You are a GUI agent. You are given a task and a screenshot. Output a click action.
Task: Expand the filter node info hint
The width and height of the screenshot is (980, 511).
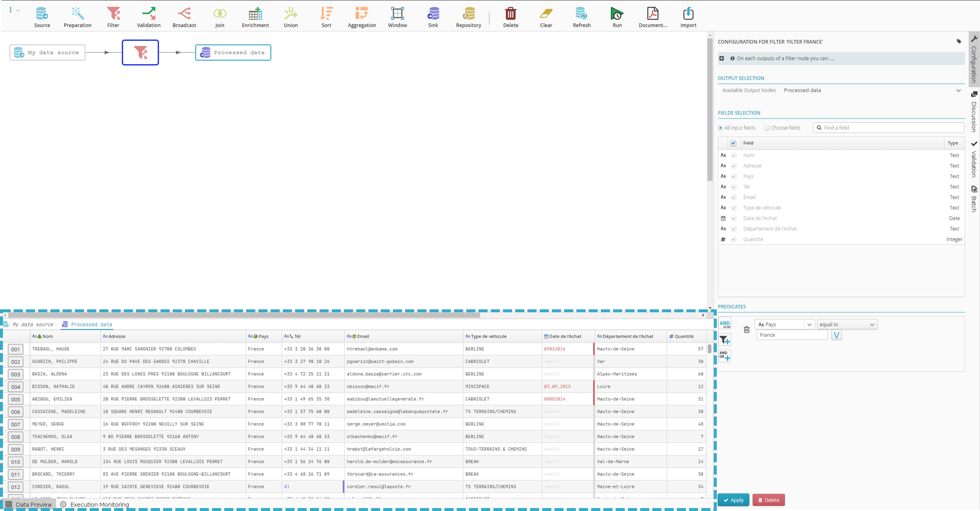(722, 58)
